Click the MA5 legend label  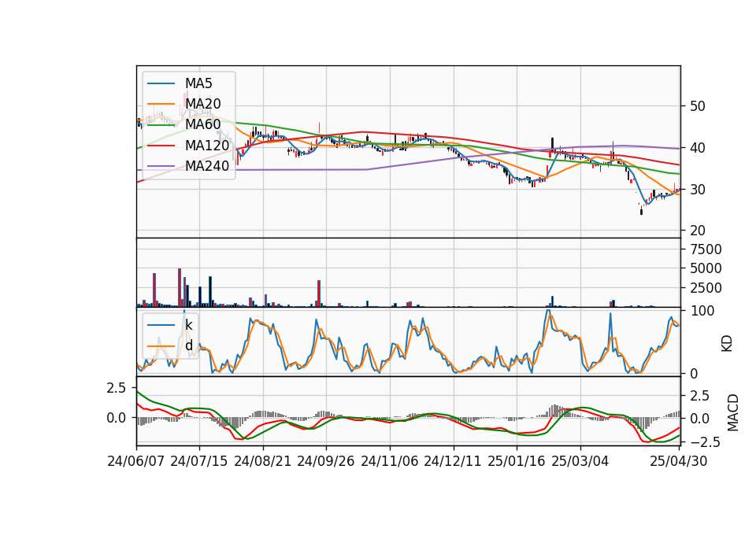pos(198,83)
